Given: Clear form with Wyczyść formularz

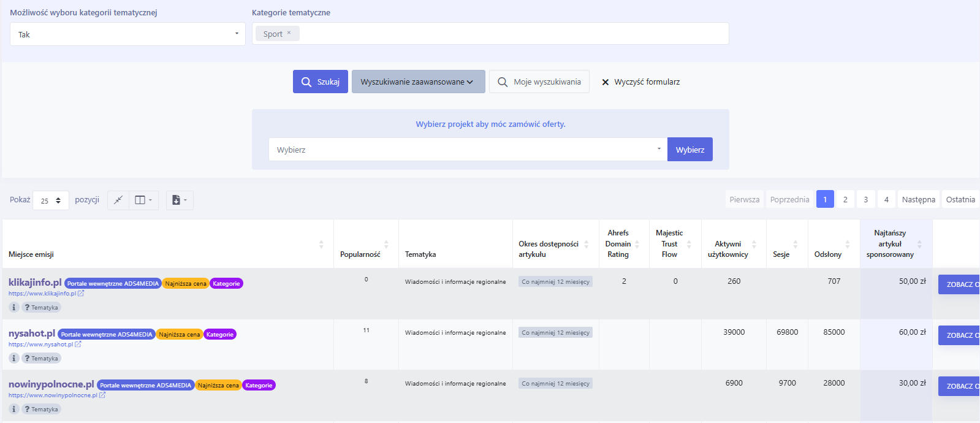Looking at the screenshot, I should coord(640,82).
